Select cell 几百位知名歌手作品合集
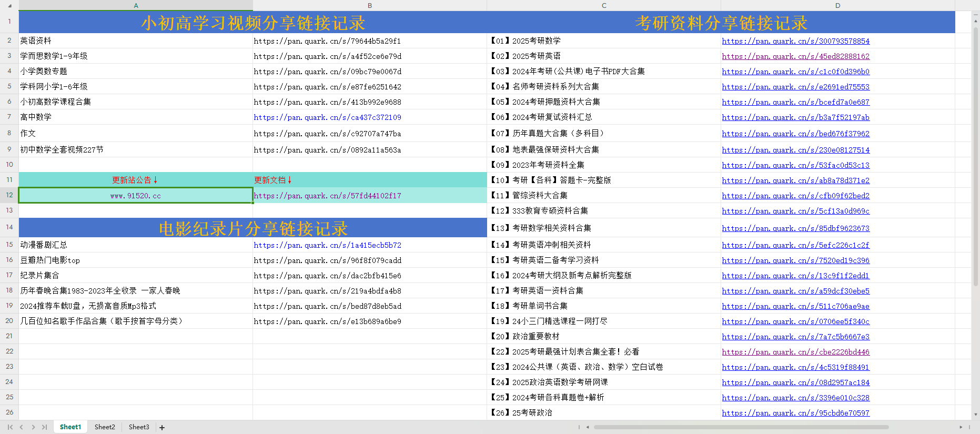980x434 pixels. pos(136,321)
